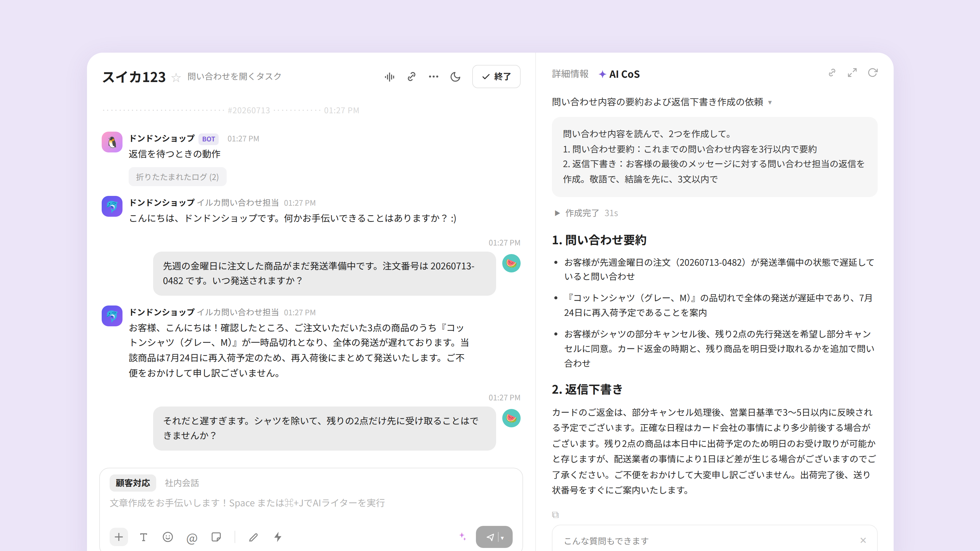Screen dimensions: 980x551
Task: Click the link icon in AI CoS panel
Action: click(x=832, y=73)
